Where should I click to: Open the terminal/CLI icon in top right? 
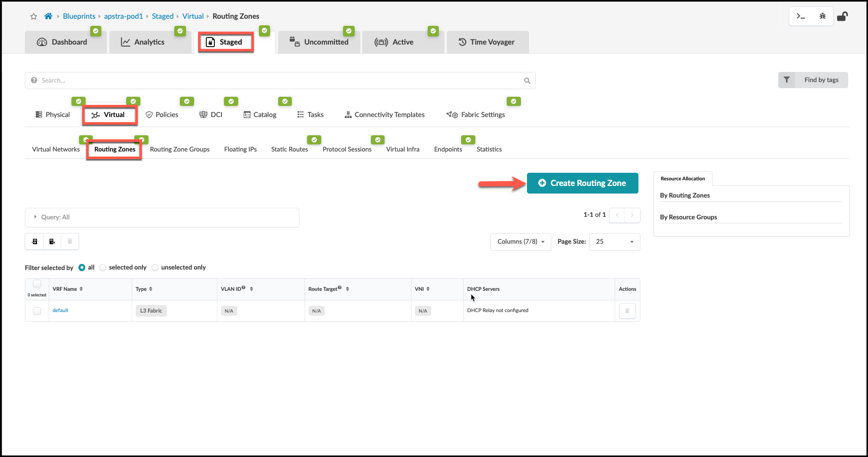coord(801,16)
